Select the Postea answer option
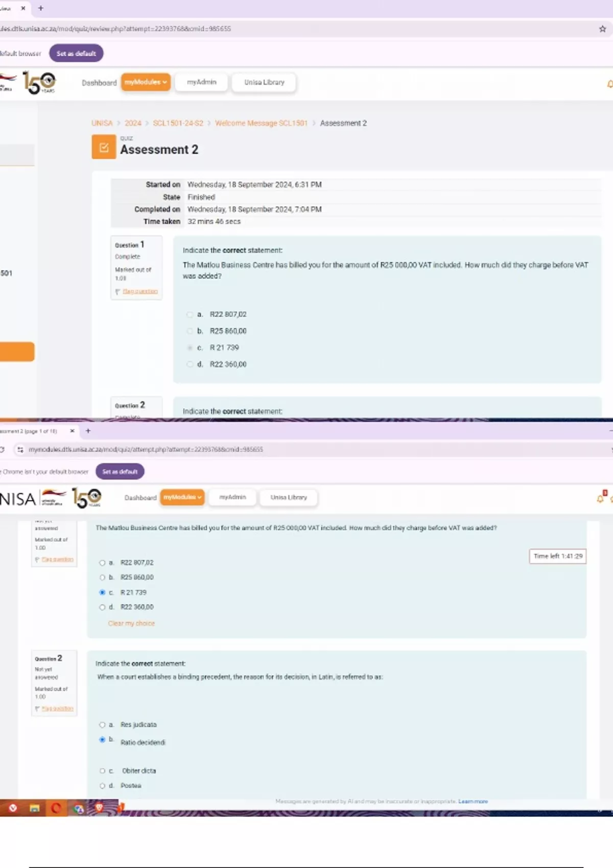 102,786
